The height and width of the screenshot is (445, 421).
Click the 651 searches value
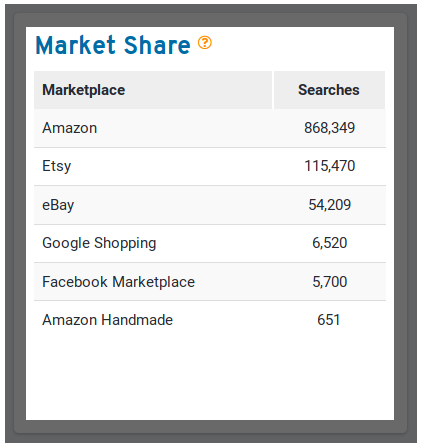[329, 320]
